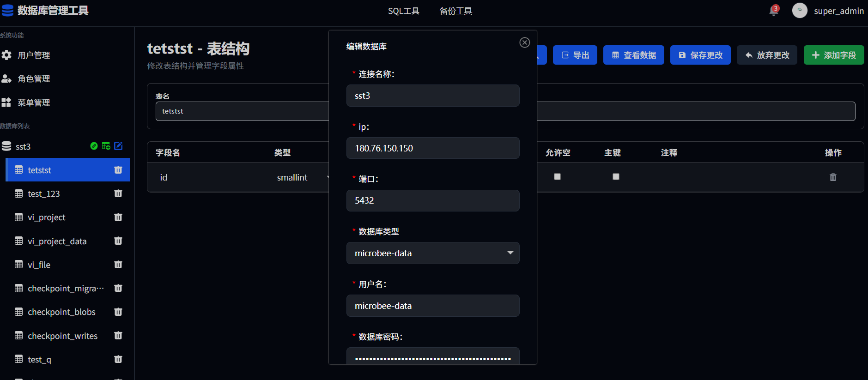Open the 备份工具 menu
This screenshot has height=380, width=868.
(x=455, y=11)
